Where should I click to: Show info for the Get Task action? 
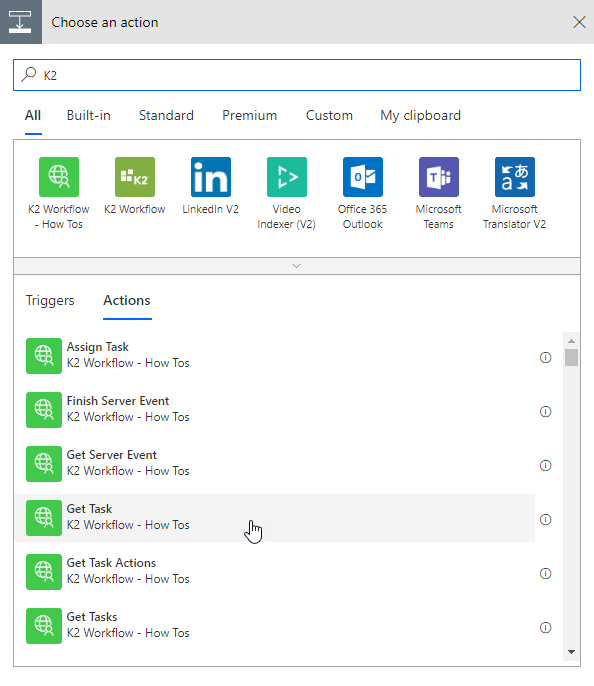[x=545, y=519]
